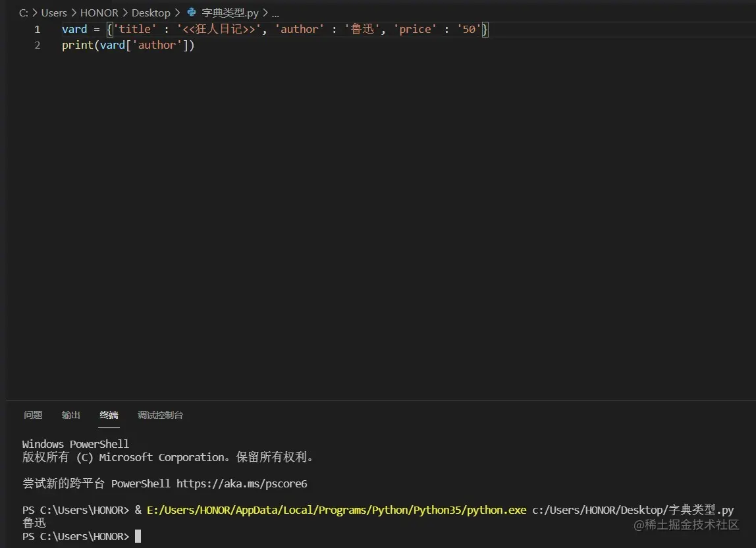
Task: Click the 'author' key in line 1
Action: 299,30
